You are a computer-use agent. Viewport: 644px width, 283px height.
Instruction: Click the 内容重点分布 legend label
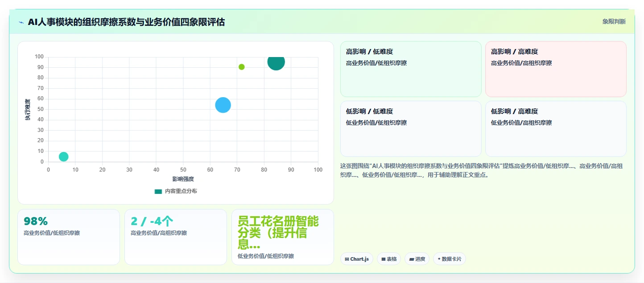point(181,191)
